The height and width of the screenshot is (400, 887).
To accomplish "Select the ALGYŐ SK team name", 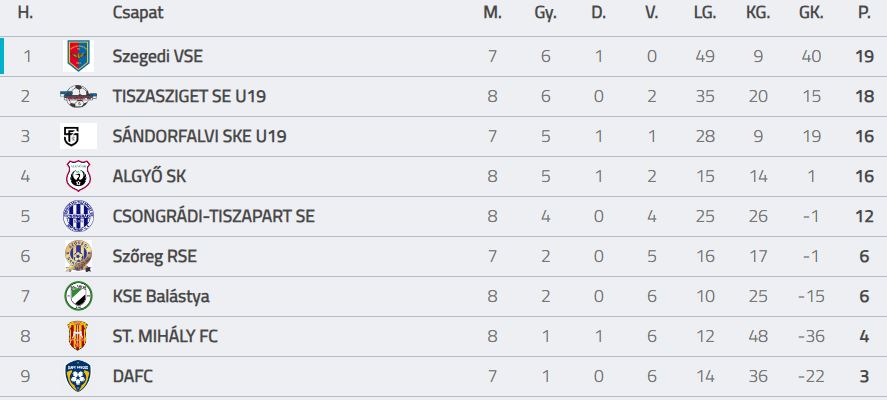I will pos(149,176).
